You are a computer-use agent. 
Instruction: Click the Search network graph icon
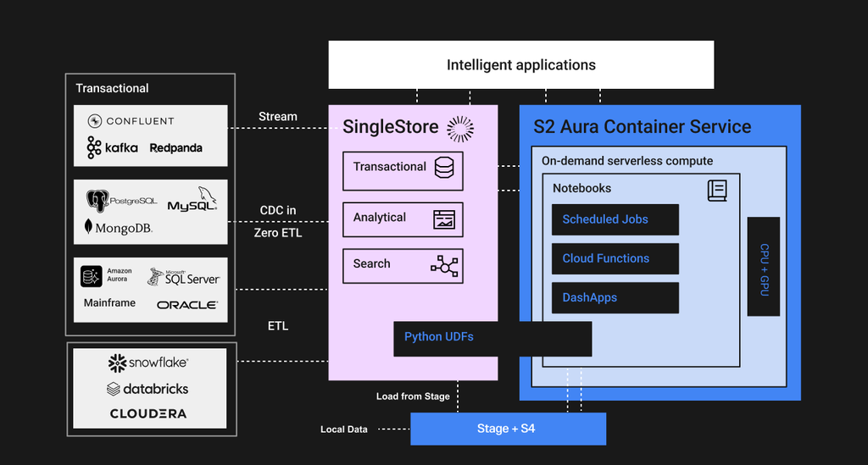click(x=444, y=266)
